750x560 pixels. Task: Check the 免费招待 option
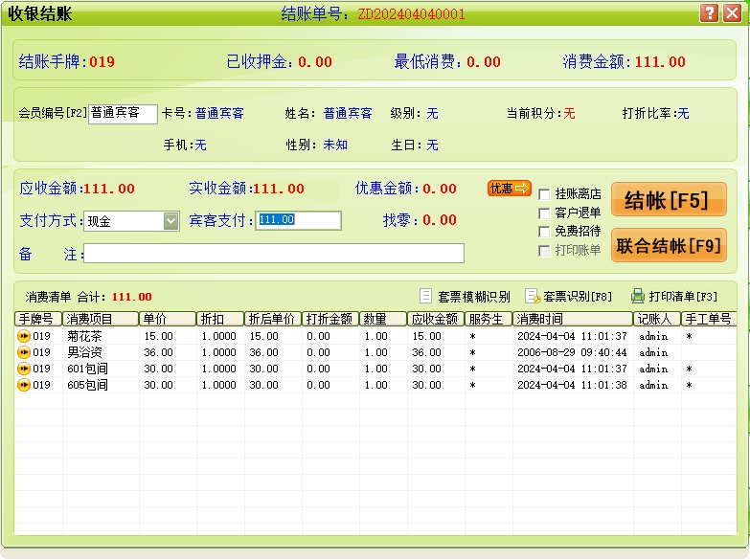pos(544,232)
